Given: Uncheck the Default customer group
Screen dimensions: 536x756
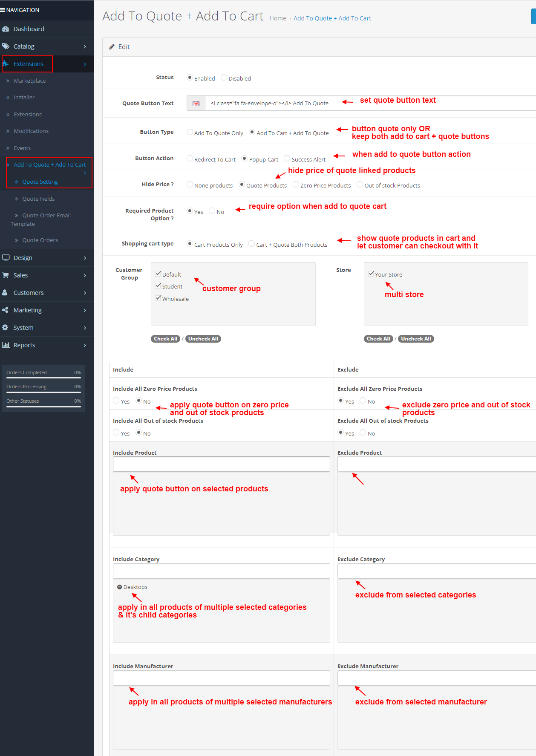Looking at the screenshot, I should click(158, 274).
